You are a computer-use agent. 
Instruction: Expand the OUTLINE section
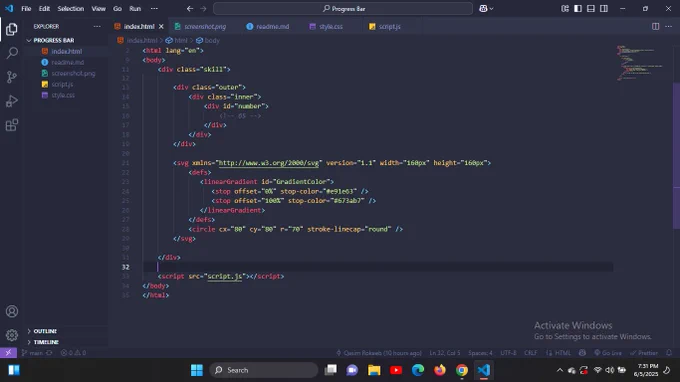[x=45, y=331]
